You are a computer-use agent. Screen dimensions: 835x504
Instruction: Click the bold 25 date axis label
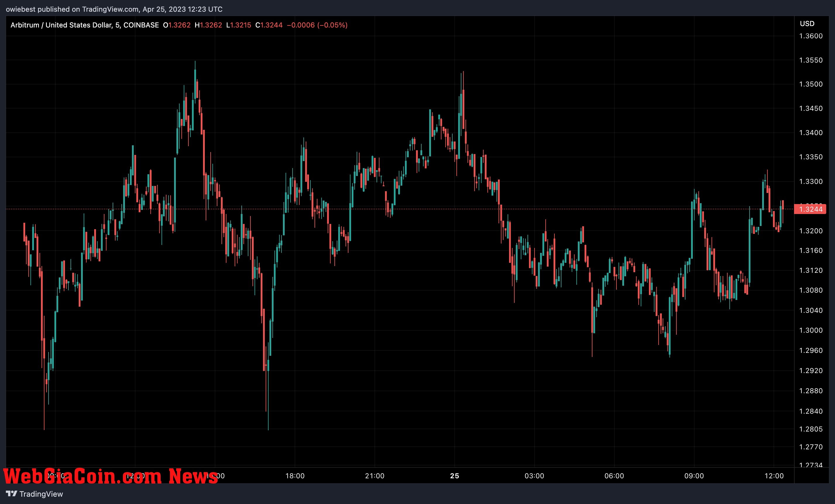[x=454, y=476]
